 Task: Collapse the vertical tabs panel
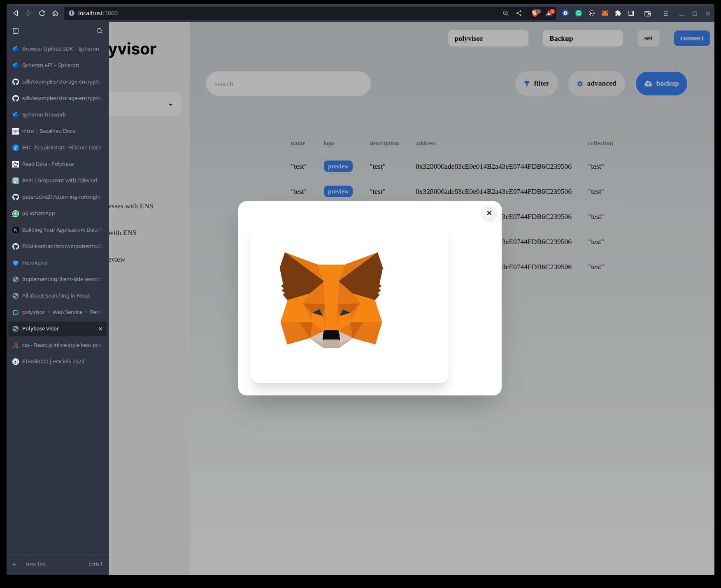(16, 31)
